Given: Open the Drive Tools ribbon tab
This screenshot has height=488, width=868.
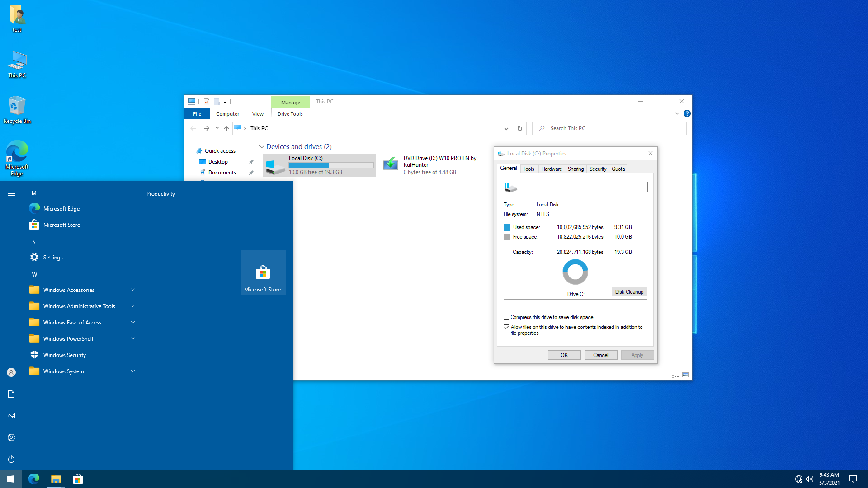Looking at the screenshot, I should [x=290, y=114].
